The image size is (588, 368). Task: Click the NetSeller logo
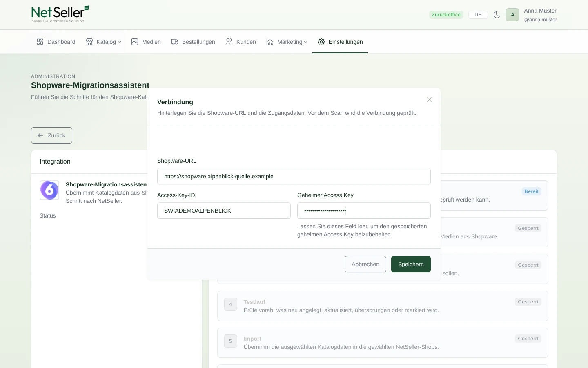point(60,14)
